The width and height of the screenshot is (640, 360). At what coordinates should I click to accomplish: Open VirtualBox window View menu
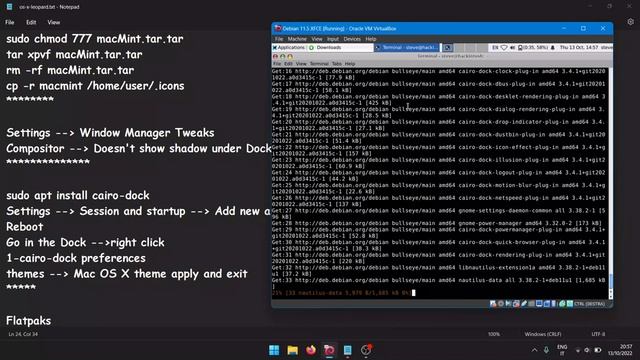(317, 39)
